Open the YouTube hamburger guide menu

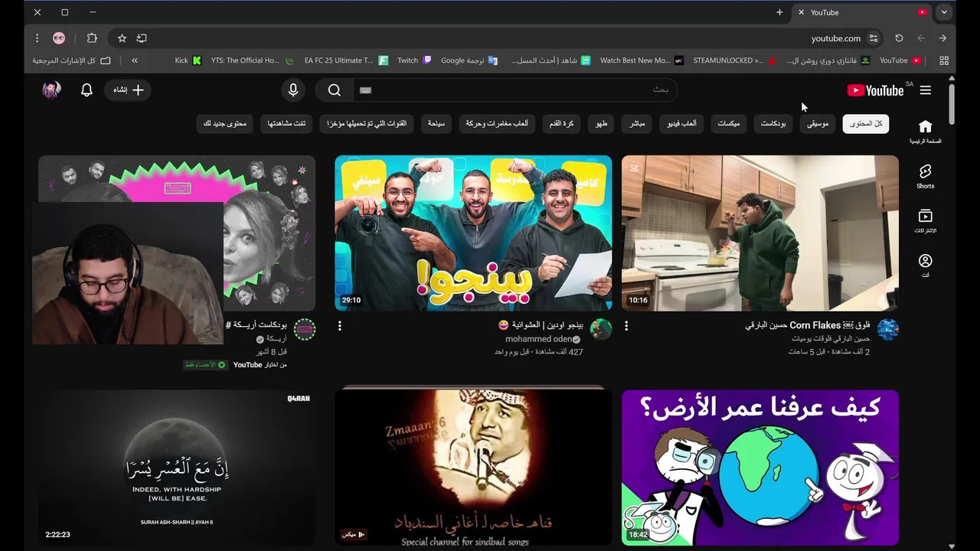(925, 90)
